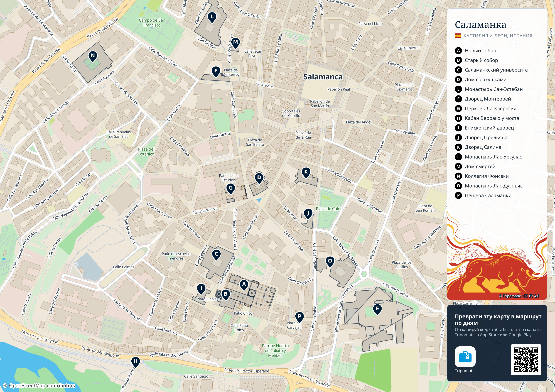Click map pin L by Calle Úrsulas

[x=212, y=17]
